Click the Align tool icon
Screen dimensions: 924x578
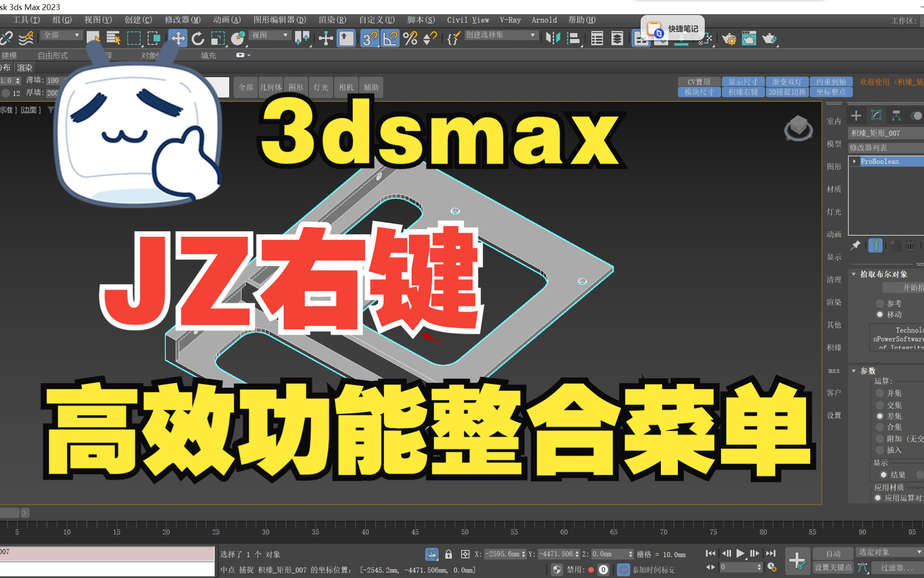pos(573,39)
